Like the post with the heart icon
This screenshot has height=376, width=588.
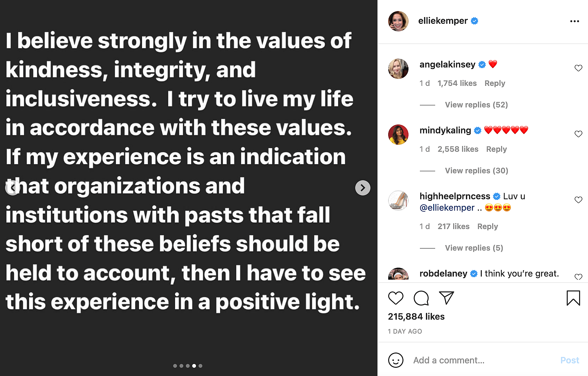395,298
